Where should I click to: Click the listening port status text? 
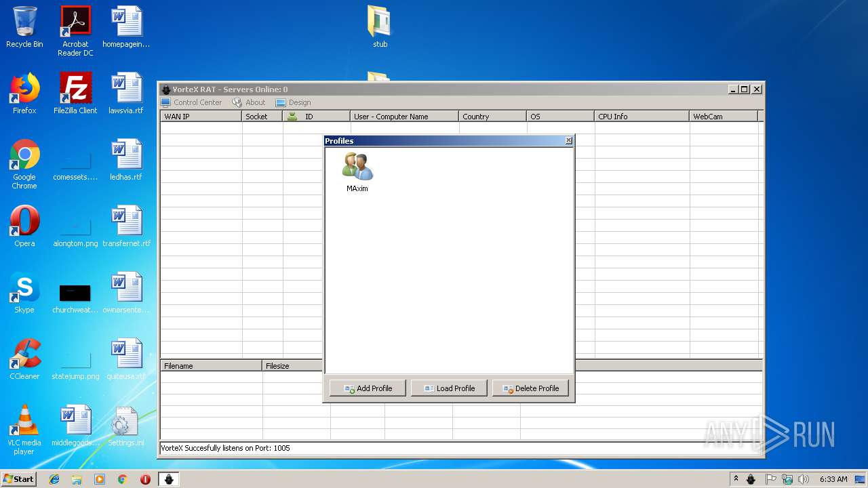pos(225,448)
